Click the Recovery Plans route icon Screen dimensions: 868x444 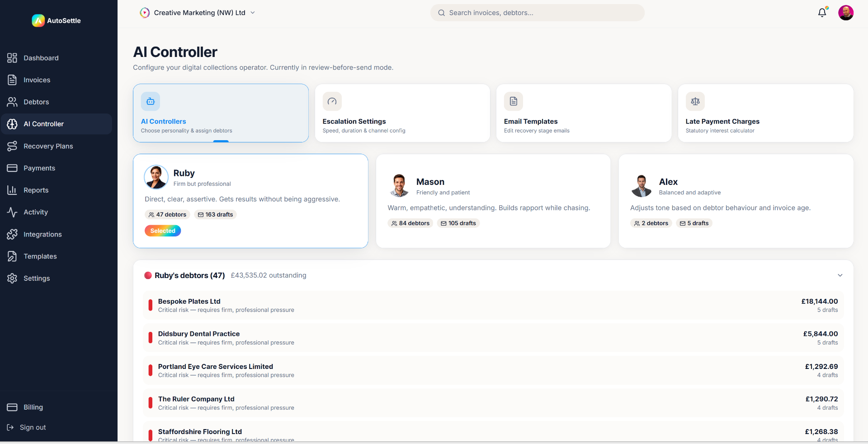point(12,146)
